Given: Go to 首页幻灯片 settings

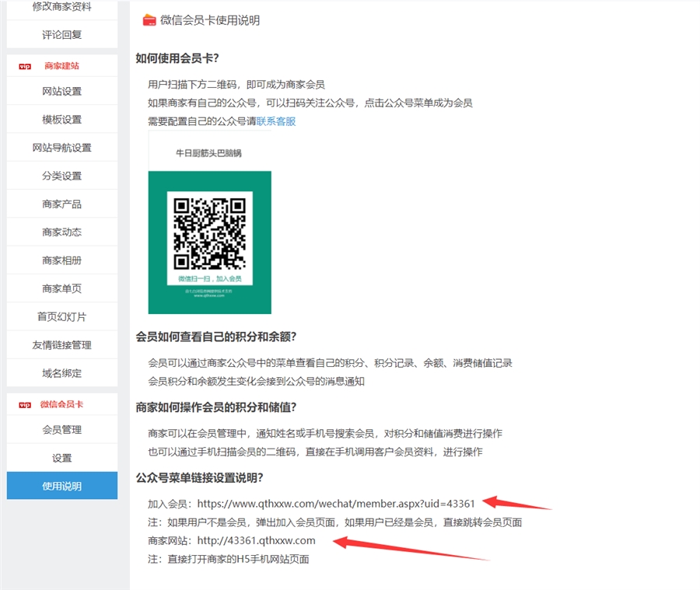Looking at the screenshot, I should click(62, 316).
